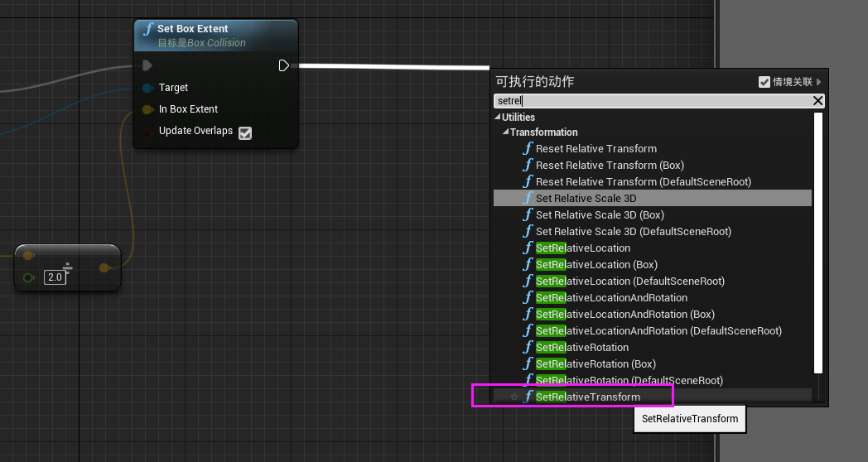
Task: Favorite SetRelativeTransform with star icon
Action: pyautogui.click(x=514, y=397)
